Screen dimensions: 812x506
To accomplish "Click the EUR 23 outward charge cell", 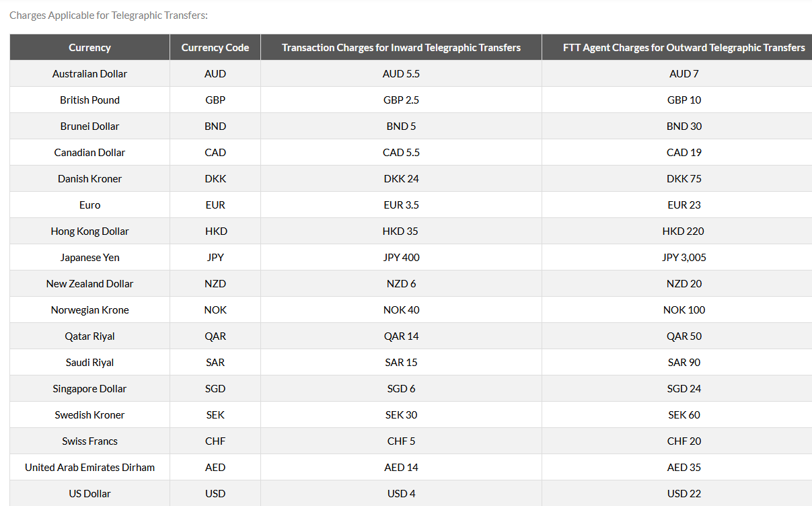I will (684, 205).
